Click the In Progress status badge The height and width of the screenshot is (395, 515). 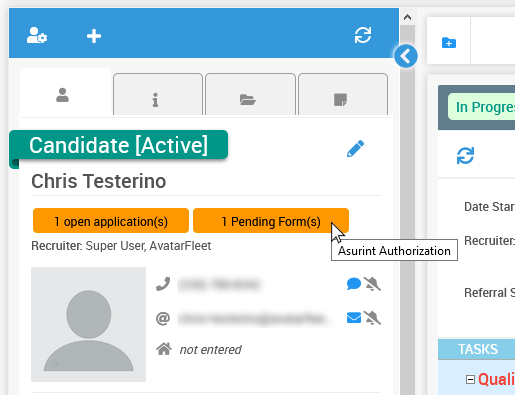482,107
